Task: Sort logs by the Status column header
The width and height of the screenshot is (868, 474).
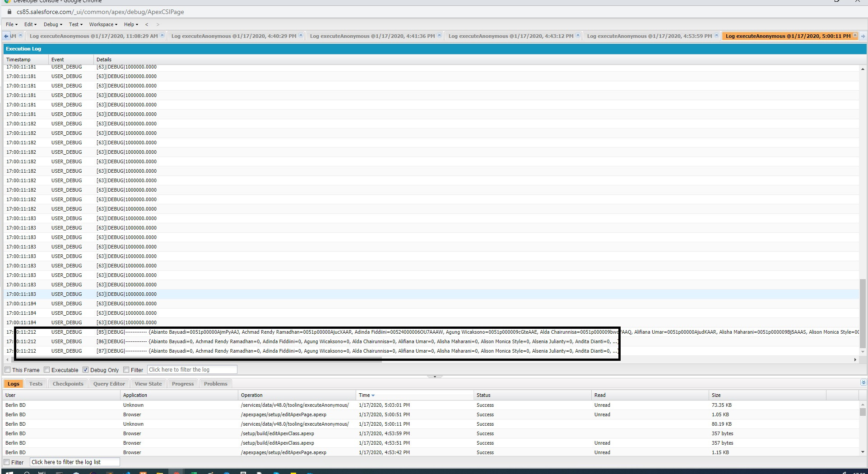Action: pyautogui.click(x=533, y=395)
